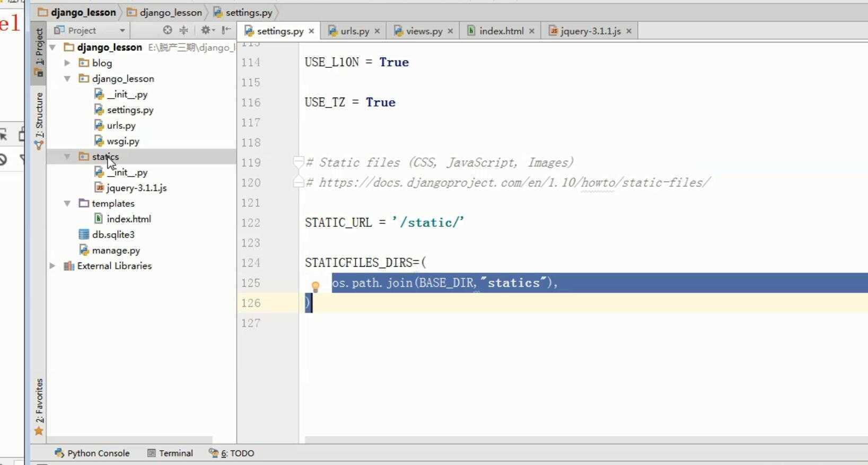Click the USE_L10N = True line
This screenshot has width=868, height=465.
point(357,62)
